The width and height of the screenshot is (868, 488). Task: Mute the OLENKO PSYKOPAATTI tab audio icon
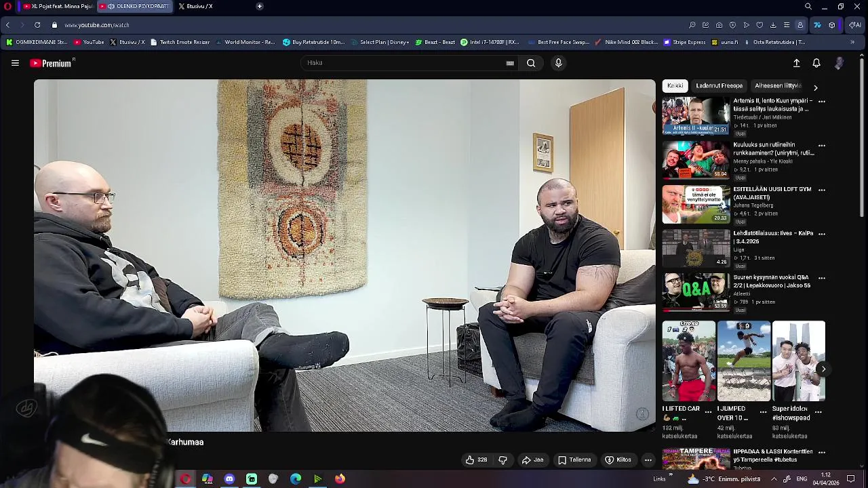(x=112, y=6)
